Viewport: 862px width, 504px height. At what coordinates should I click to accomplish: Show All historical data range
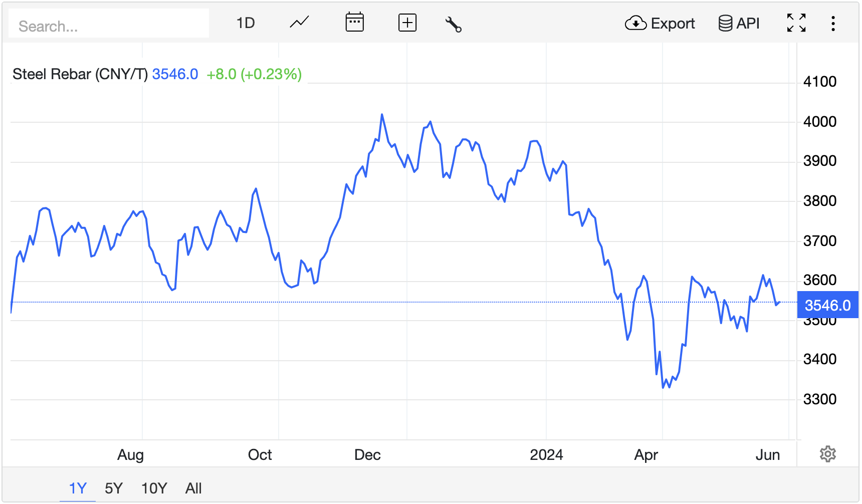click(193, 488)
